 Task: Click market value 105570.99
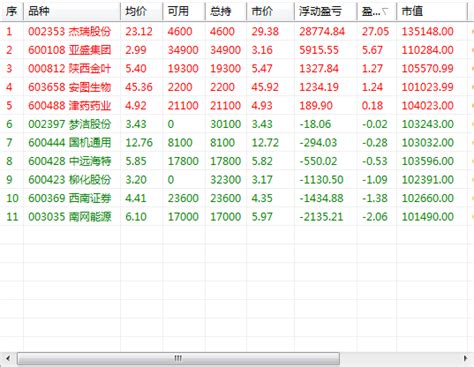(428, 69)
